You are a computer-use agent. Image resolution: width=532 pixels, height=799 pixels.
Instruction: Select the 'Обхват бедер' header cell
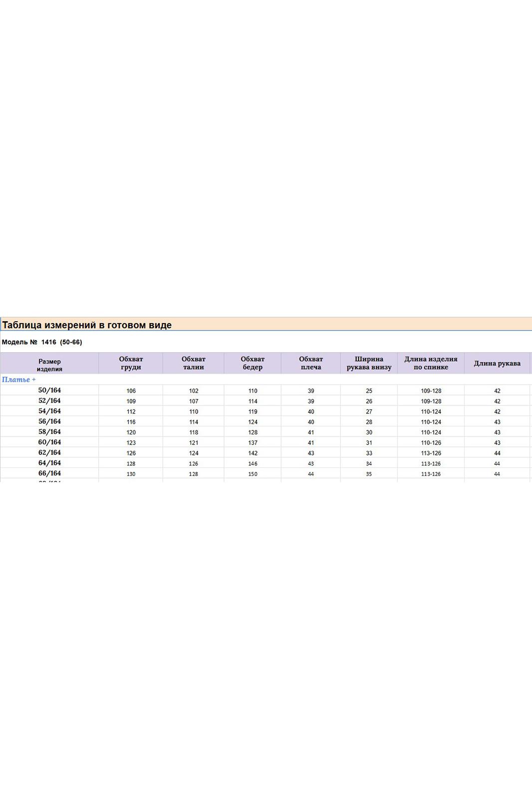(253, 363)
